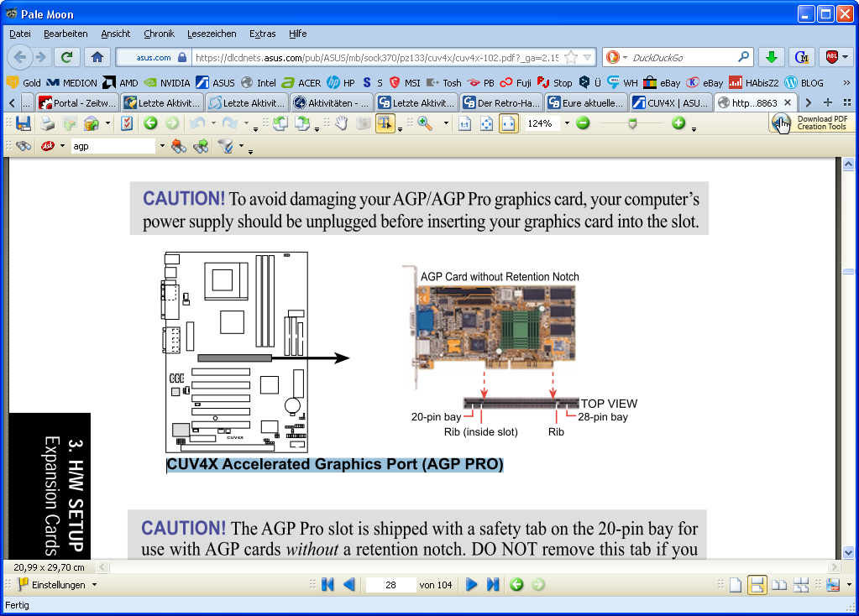The height and width of the screenshot is (616, 859).
Task: Switch to Der Retro-Ha... tab
Action: pos(501,103)
